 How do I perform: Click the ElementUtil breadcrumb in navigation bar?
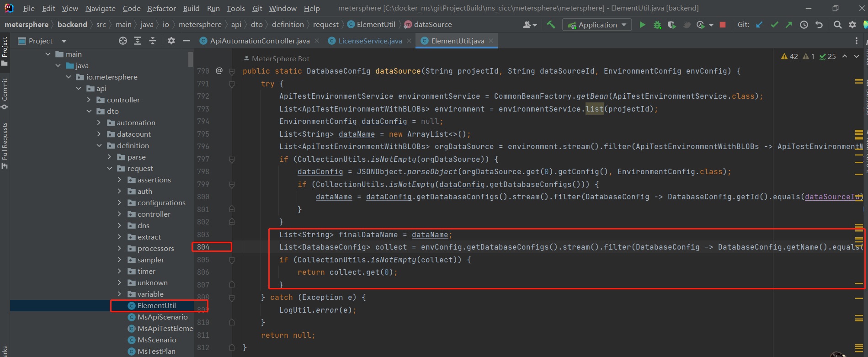(372, 24)
